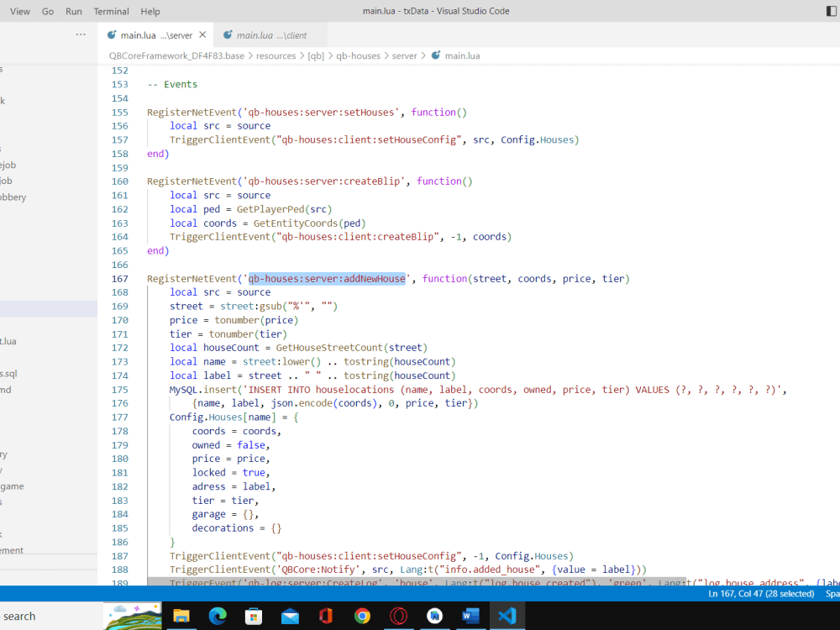
Task: Click 'decorations = {}' on line 185
Action: click(x=237, y=528)
